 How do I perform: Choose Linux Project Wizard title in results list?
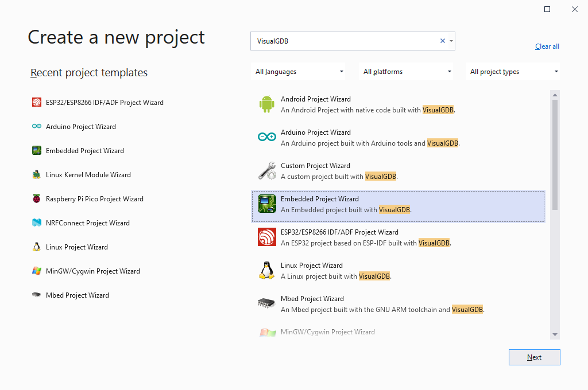tap(312, 265)
